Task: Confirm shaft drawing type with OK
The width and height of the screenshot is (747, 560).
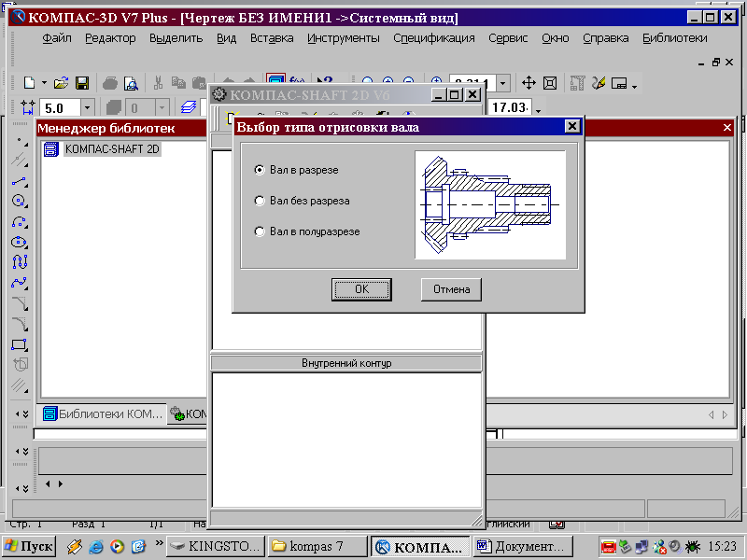Action: (361, 289)
